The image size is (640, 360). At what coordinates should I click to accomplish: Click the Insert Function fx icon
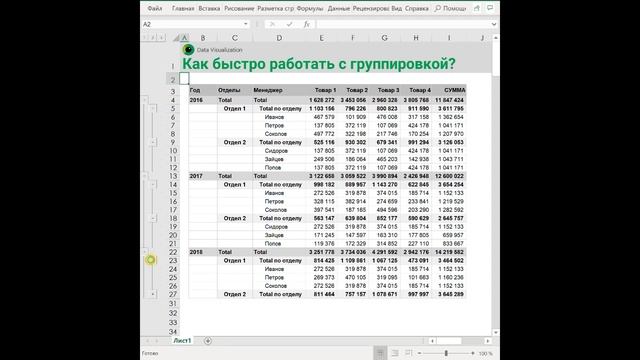[x=306, y=24]
